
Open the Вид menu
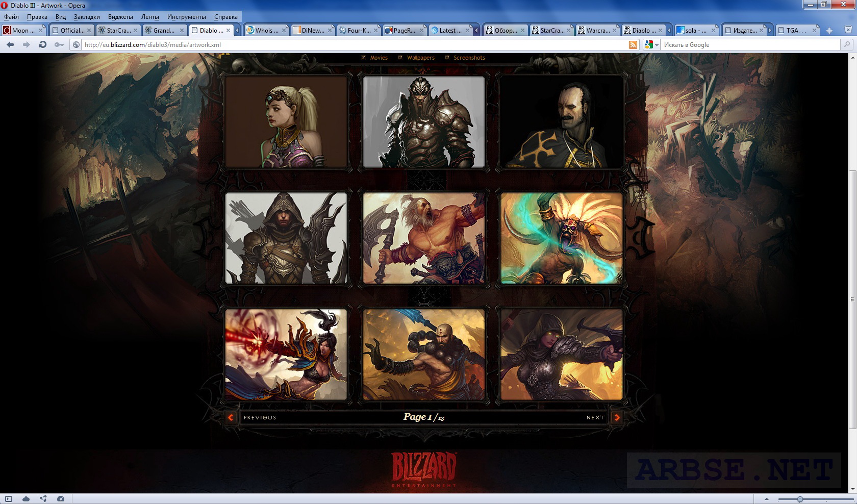coord(61,17)
